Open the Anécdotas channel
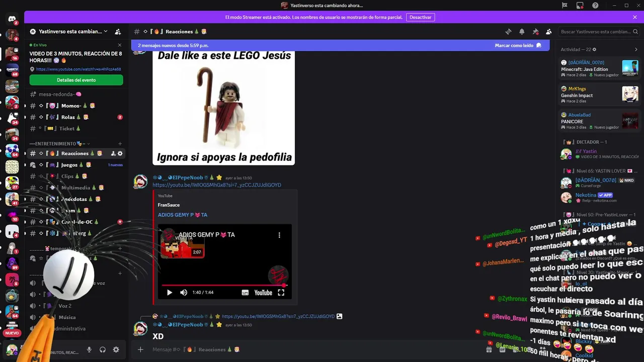This screenshot has height=362, width=644. (76, 199)
